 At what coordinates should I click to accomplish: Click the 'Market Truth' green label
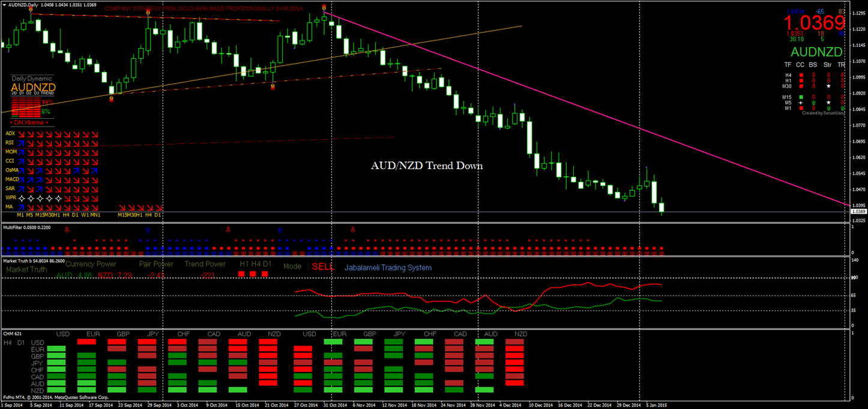tap(26, 270)
